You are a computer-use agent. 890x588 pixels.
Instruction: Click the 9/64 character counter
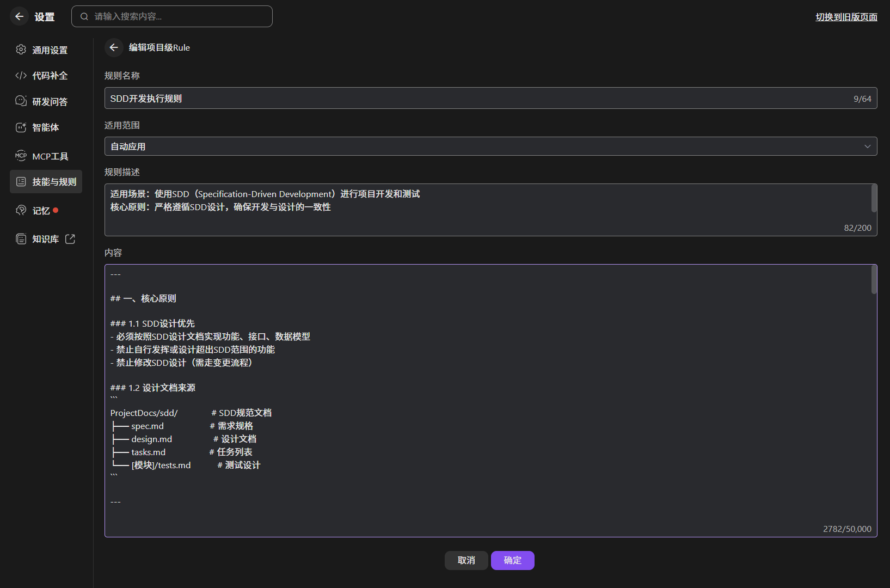tap(862, 99)
